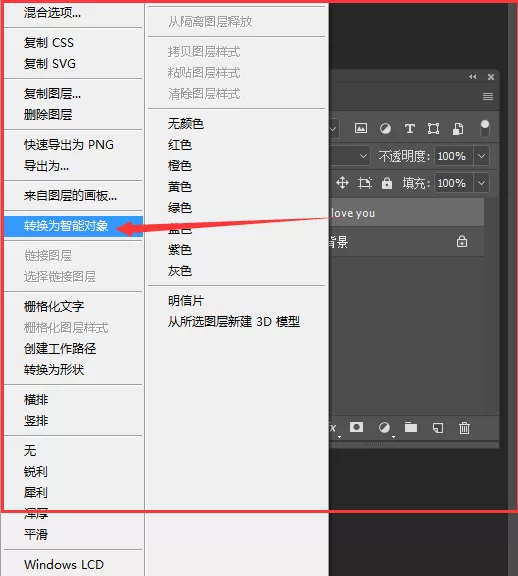Click the opacity 100% field
Screen dimensions: 518x576
click(x=454, y=156)
